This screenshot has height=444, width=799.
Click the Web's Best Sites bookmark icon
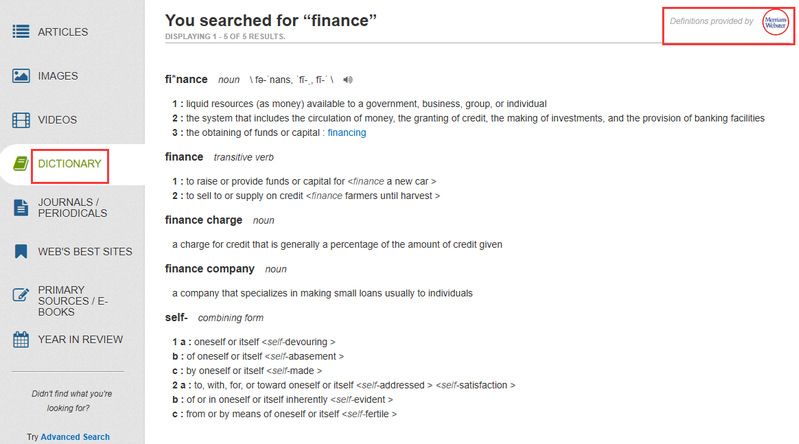(21, 251)
